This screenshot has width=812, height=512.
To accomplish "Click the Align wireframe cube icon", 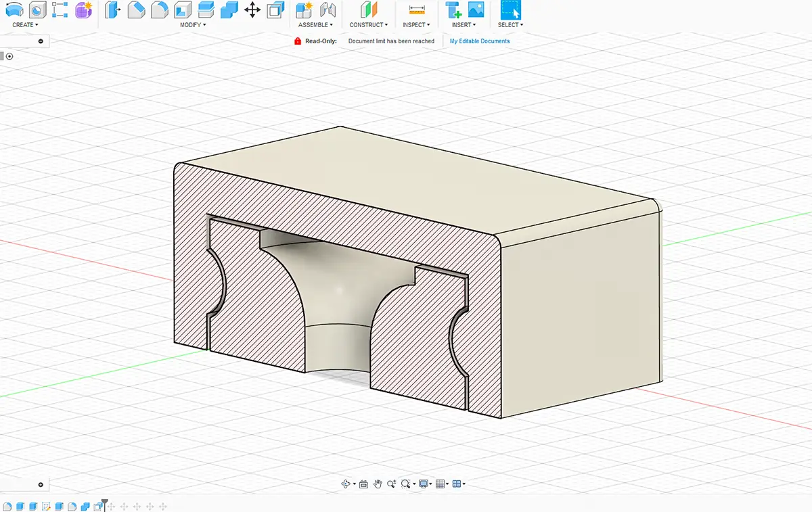I will coord(275,9).
